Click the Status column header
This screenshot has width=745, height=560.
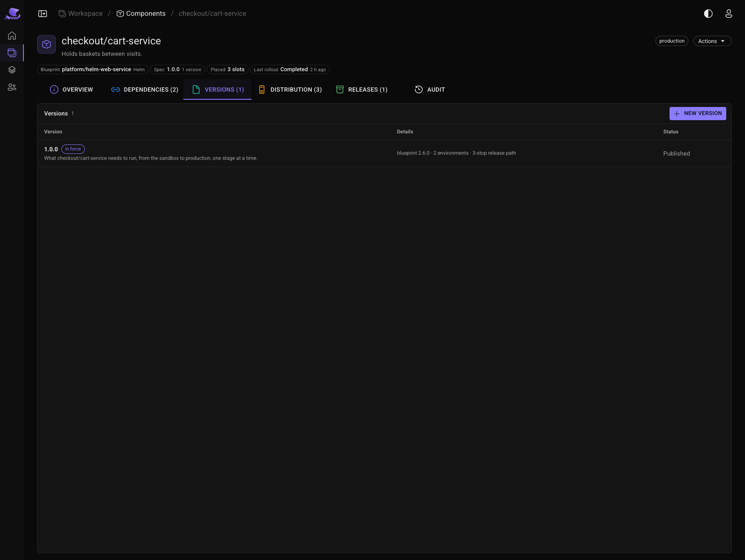671,132
